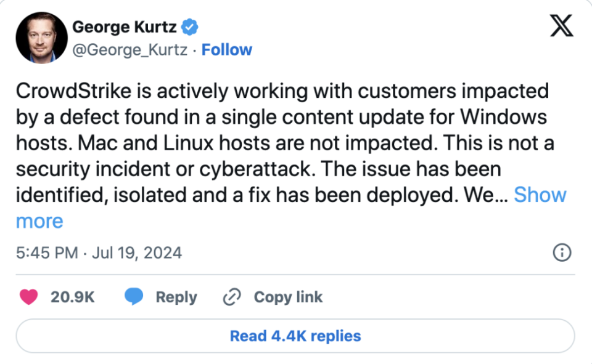Follow George Kurtz
Image resolution: width=592 pixels, height=364 pixels.
click(x=227, y=50)
